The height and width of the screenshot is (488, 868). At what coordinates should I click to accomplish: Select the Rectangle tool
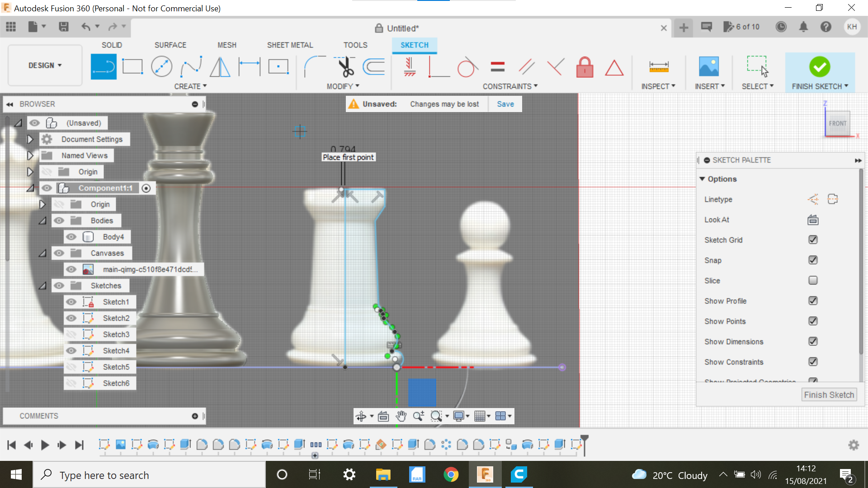pyautogui.click(x=132, y=66)
